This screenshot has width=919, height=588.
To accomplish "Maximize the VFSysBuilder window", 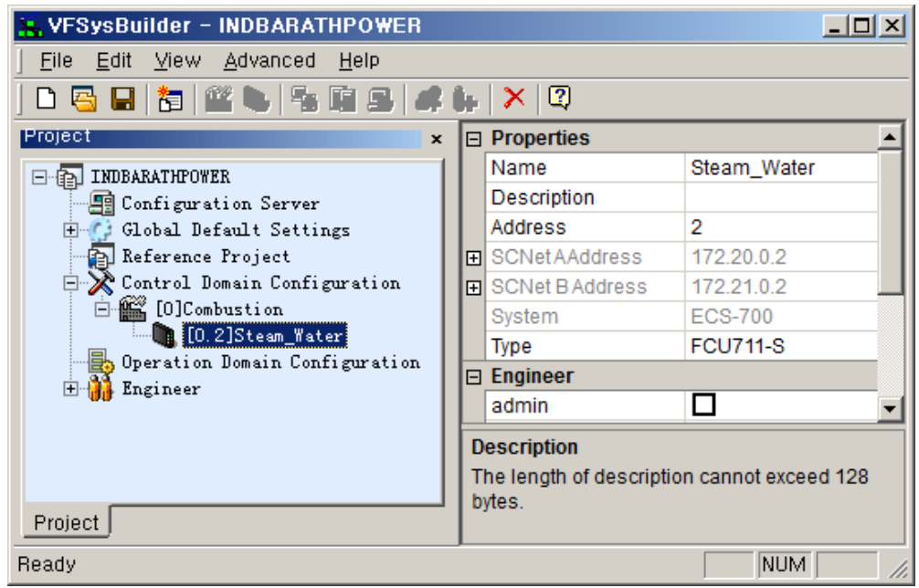I will (861, 26).
